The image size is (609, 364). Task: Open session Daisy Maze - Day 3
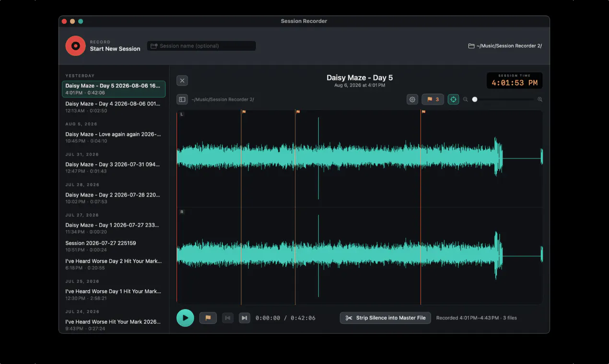tap(114, 168)
